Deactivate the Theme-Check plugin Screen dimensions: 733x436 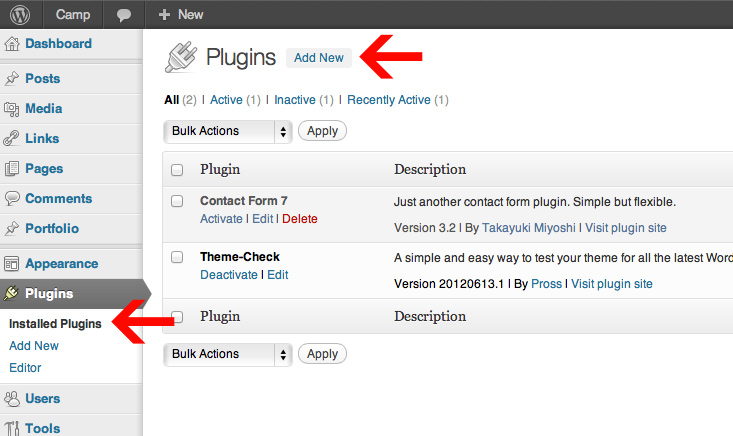pos(230,275)
